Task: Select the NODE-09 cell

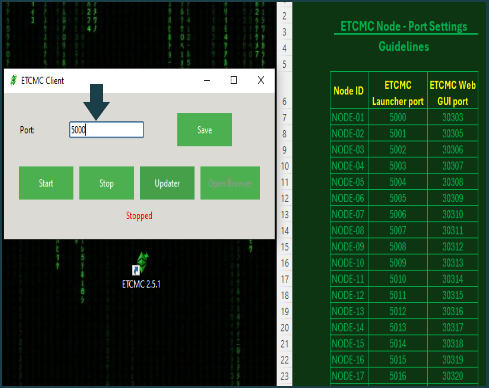Action: [349, 247]
